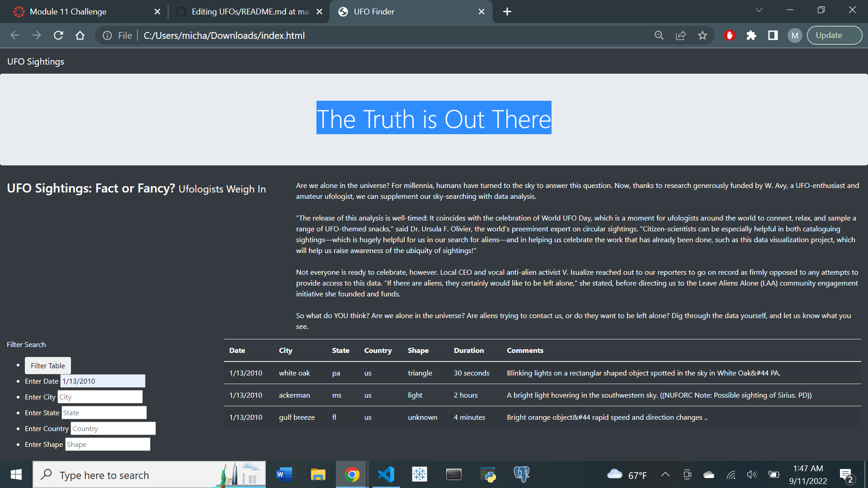
Task: Open Visual Studio Code from the taskbar
Action: pyautogui.click(x=386, y=474)
